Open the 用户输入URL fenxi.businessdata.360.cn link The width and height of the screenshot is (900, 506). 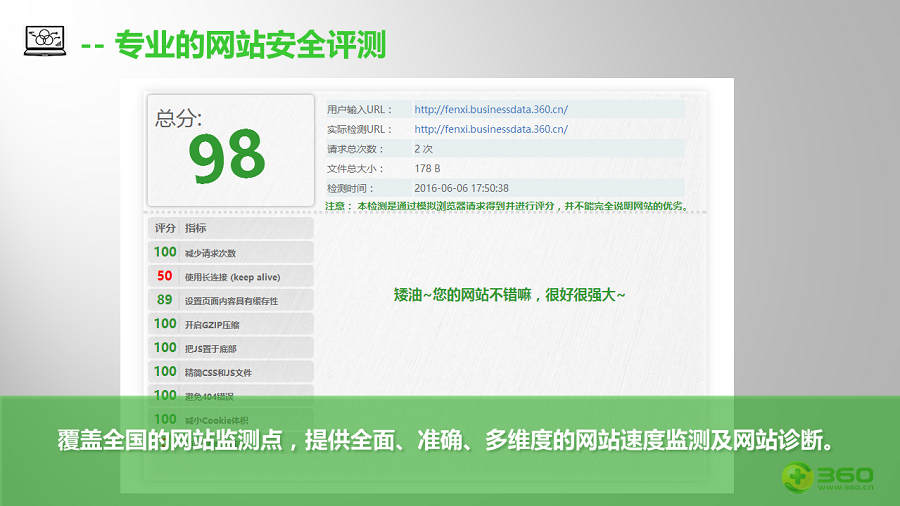coord(490,109)
